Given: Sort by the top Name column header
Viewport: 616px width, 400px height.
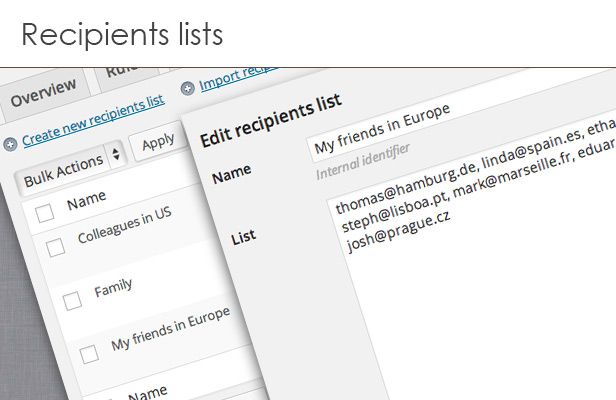Looking at the screenshot, I should (86, 202).
